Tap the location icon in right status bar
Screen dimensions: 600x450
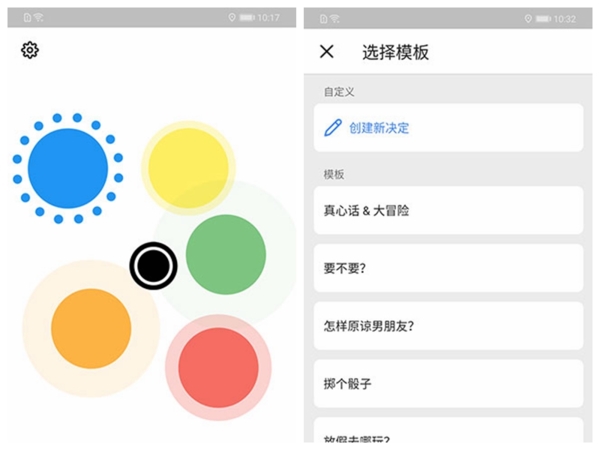point(528,19)
